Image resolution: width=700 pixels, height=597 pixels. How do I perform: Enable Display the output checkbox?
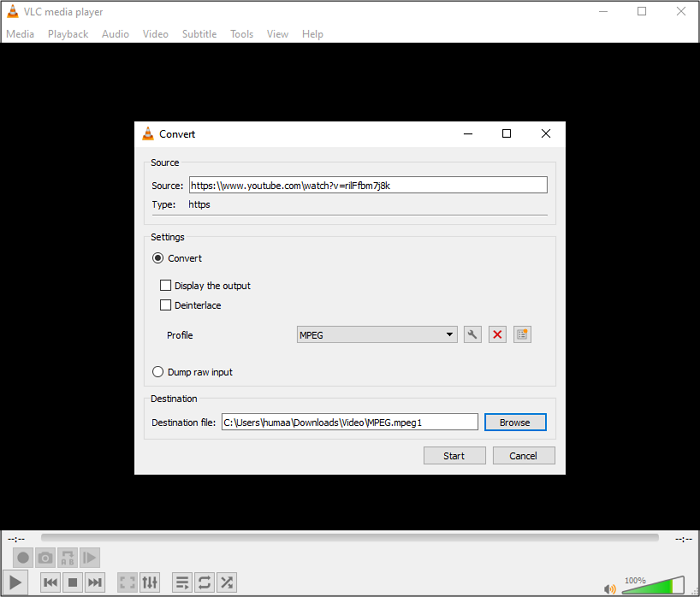point(166,286)
